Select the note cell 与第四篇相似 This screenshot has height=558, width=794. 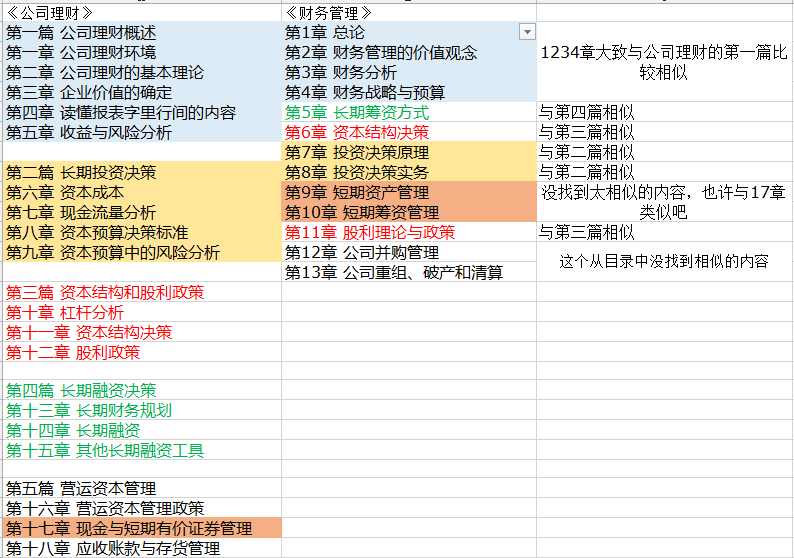pos(664,112)
